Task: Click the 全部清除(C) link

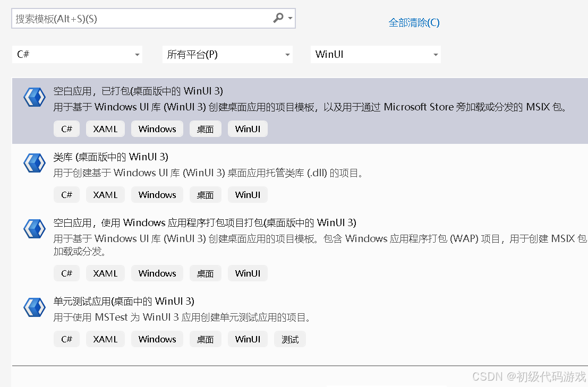Action: (x=414, y=23)
